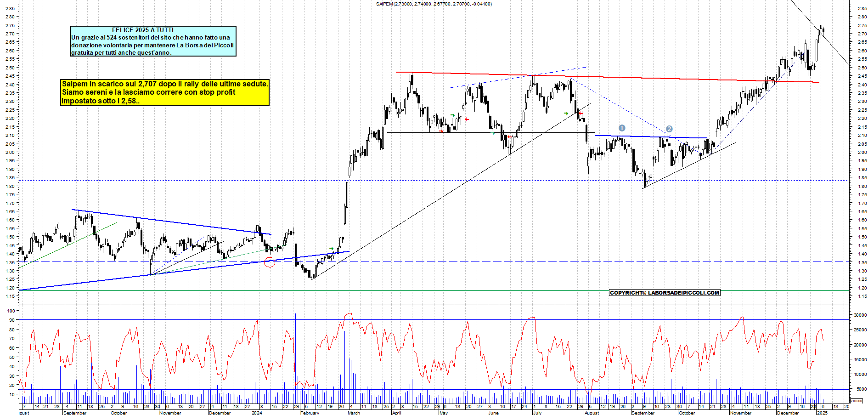The width and height of the screenshot is (868, 415).
Task: Click the 50 level on oscillator scale
Action: coord(12,358)
